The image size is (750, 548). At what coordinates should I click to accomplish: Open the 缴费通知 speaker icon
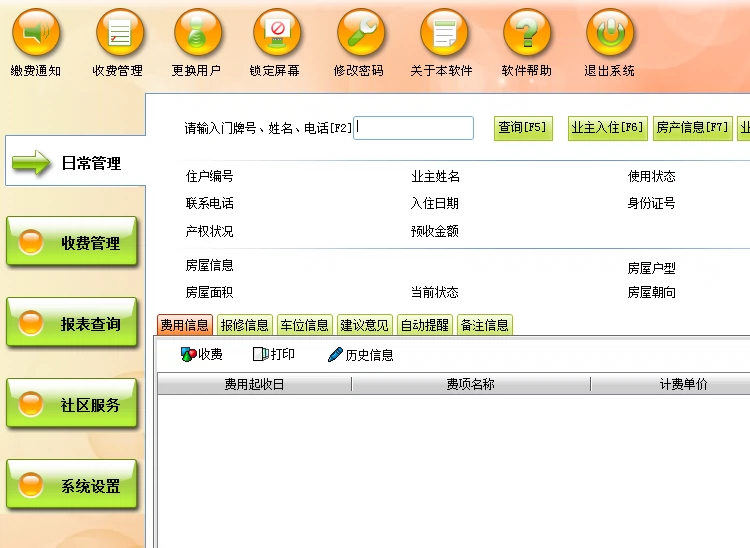[36, 33]
